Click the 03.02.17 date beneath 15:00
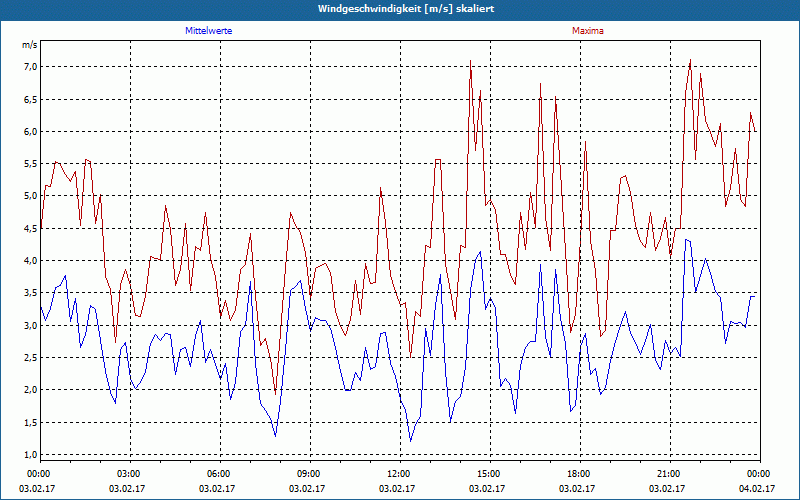Viewport: 800px width, 500px height. [x=487, y=488]
